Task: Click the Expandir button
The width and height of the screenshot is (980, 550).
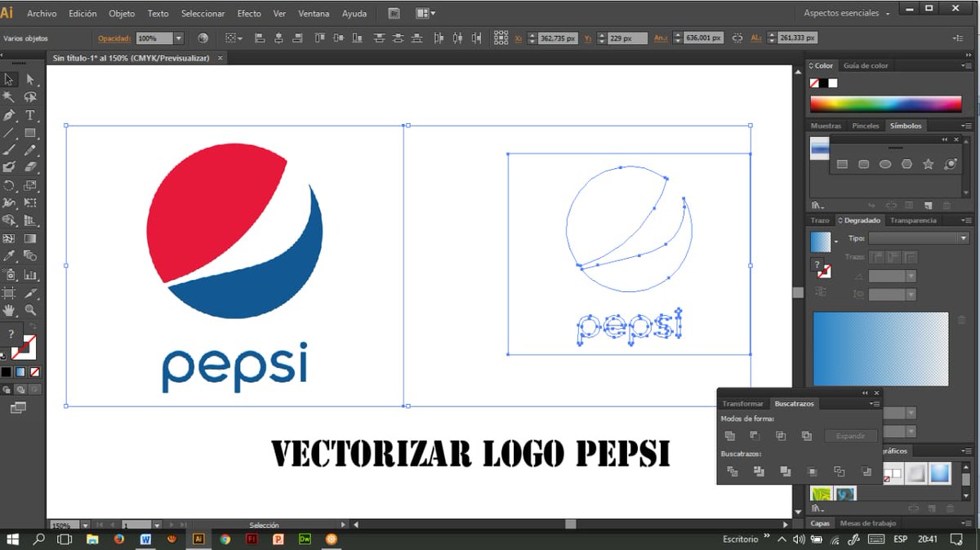Action: (851, 436)
